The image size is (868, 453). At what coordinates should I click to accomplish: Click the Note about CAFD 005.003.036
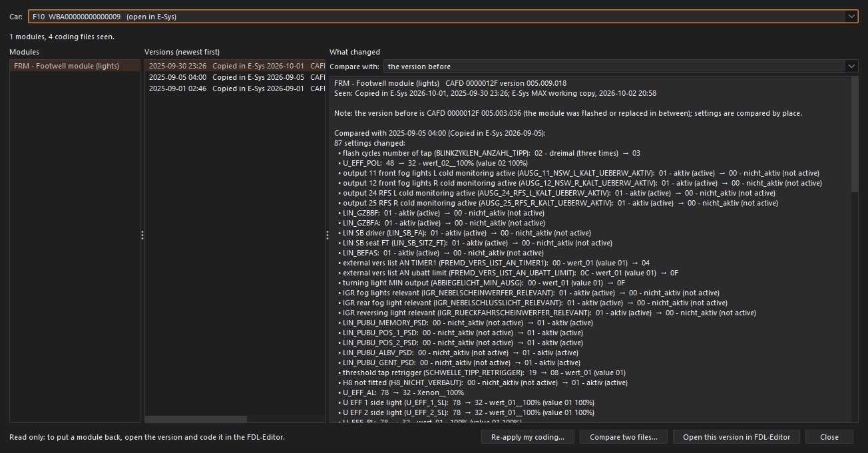(x=568, y=113)
